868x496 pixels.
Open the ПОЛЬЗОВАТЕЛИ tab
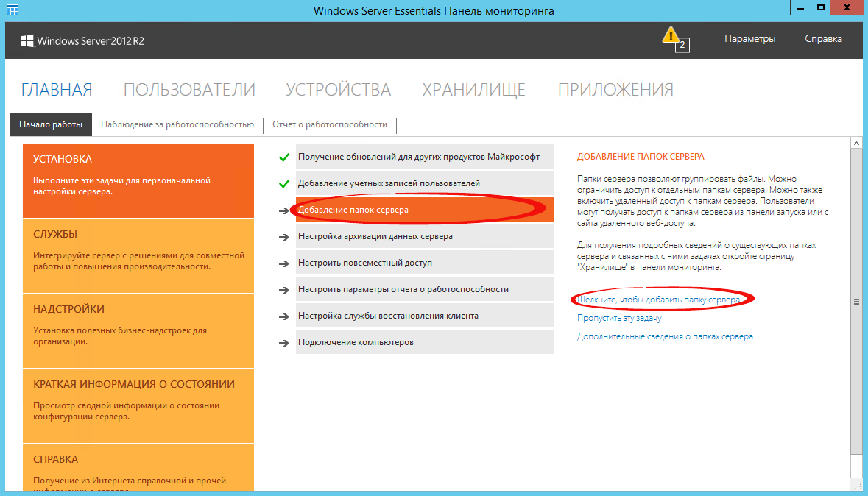189,90
